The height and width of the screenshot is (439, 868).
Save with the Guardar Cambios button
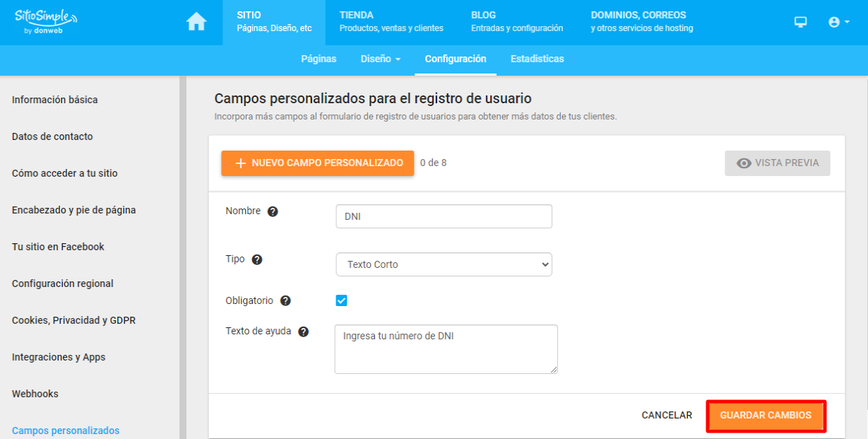pos(766,416)
